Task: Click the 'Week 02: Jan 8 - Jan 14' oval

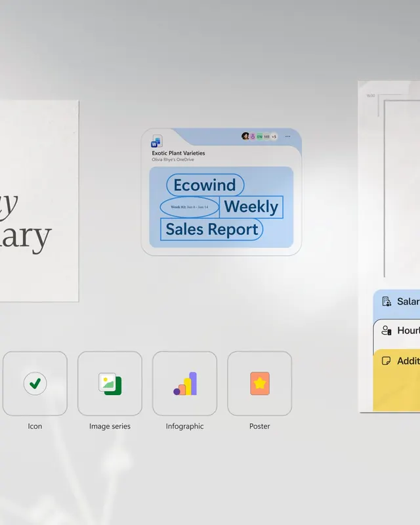Action: pos(190,207)
